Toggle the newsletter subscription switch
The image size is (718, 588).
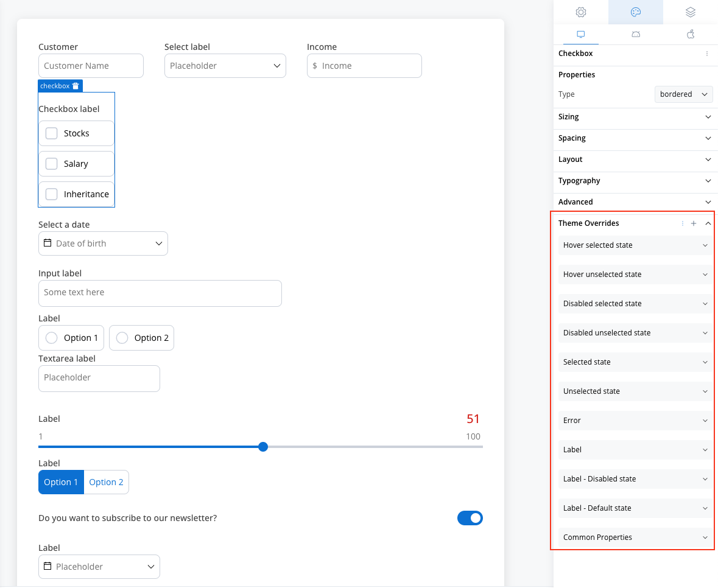tap(470, 518)
